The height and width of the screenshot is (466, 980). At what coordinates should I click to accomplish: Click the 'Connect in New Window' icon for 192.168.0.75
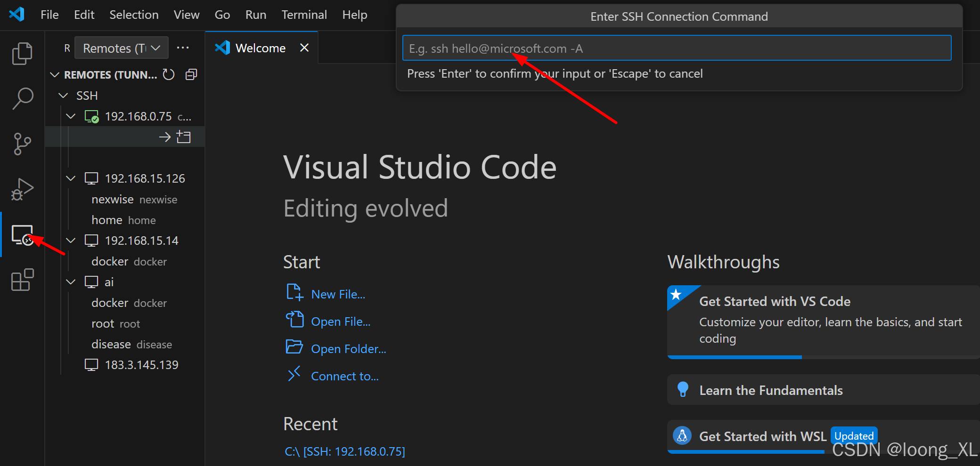184,137
